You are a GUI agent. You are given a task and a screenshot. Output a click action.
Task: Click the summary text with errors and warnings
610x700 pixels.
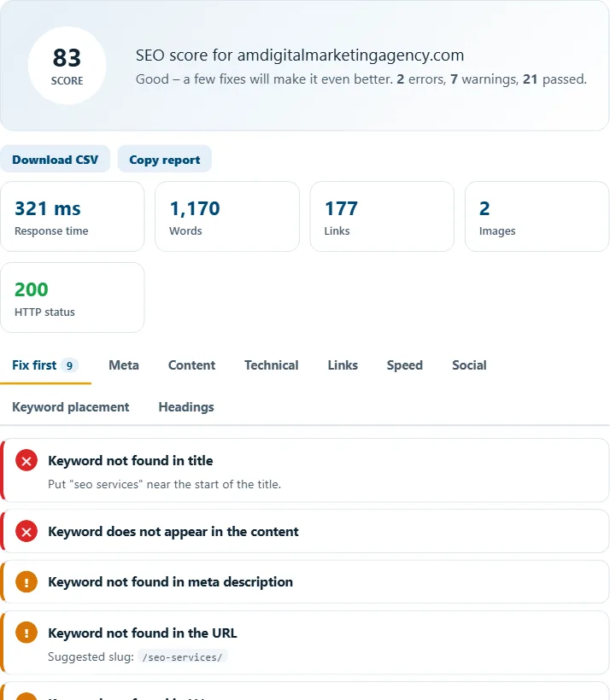coord(361,79)
